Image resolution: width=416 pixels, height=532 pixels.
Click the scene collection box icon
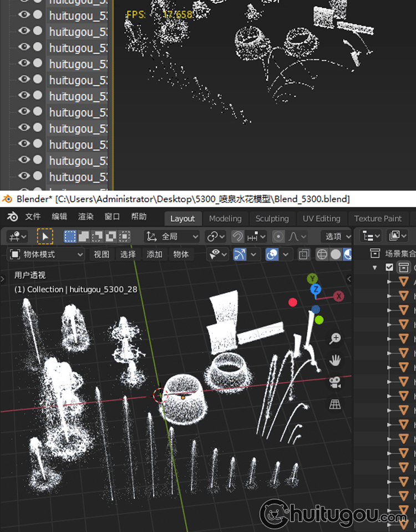coord(375,253)
